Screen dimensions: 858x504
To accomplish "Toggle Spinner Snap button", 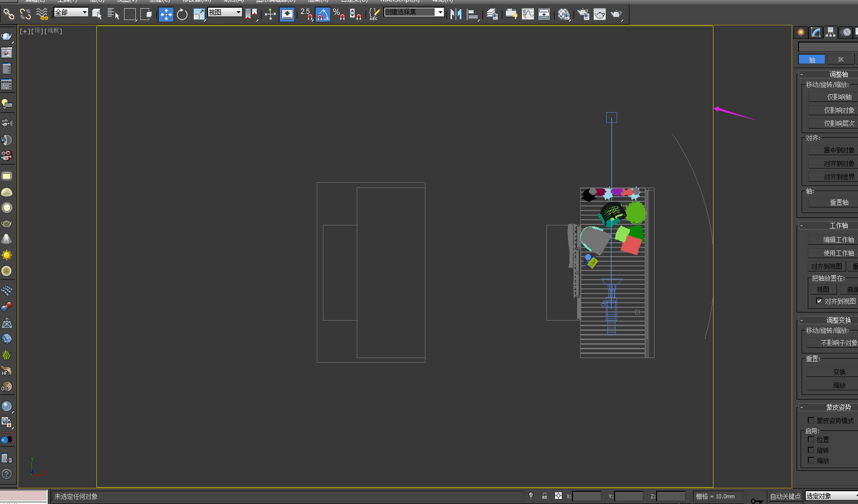I will click(355, 14).
